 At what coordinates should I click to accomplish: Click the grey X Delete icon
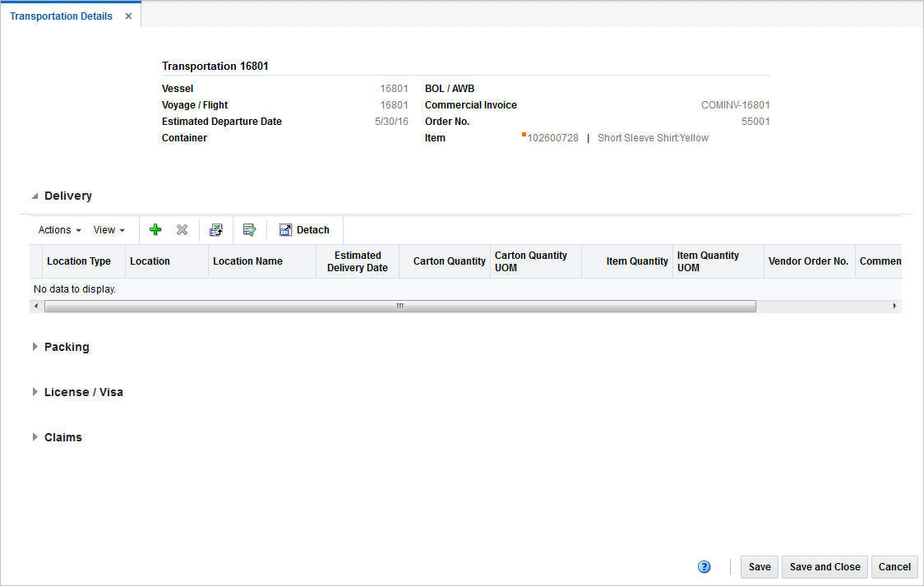[182, 229]
